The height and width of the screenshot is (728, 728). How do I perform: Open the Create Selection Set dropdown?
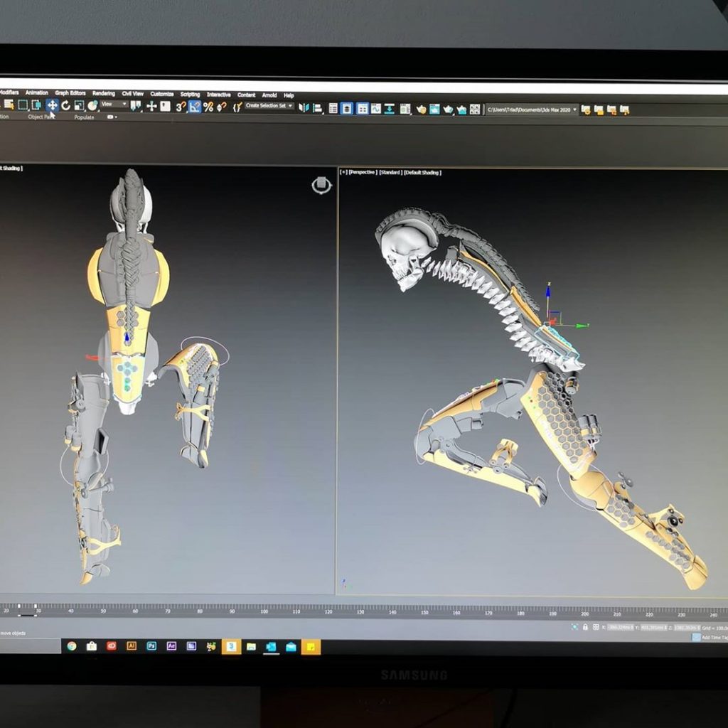click(x=269, y=106)
